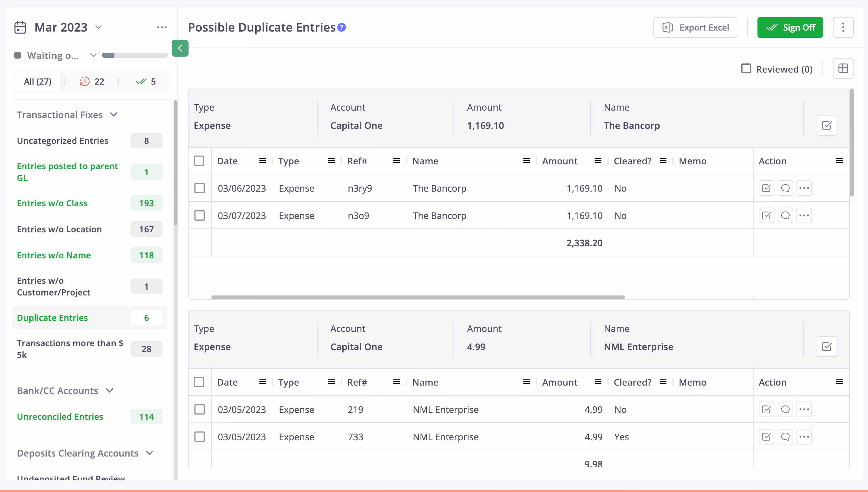Click Bancorp table horizontal scrollbar
This screenshot has width=868, height=492.
click(x=418, y=297)
